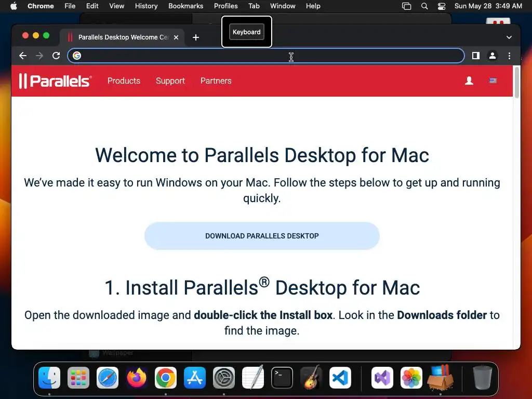This screenshot has height=399, width=532.
Task: Open the Apple menu
Action: coord(14,6)
